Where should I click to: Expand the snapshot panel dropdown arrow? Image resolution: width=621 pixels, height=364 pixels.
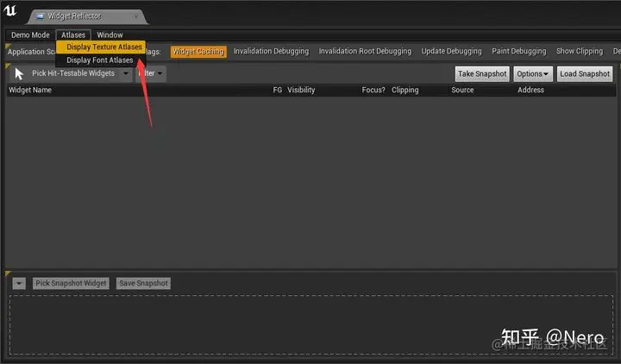pos(19,283)
